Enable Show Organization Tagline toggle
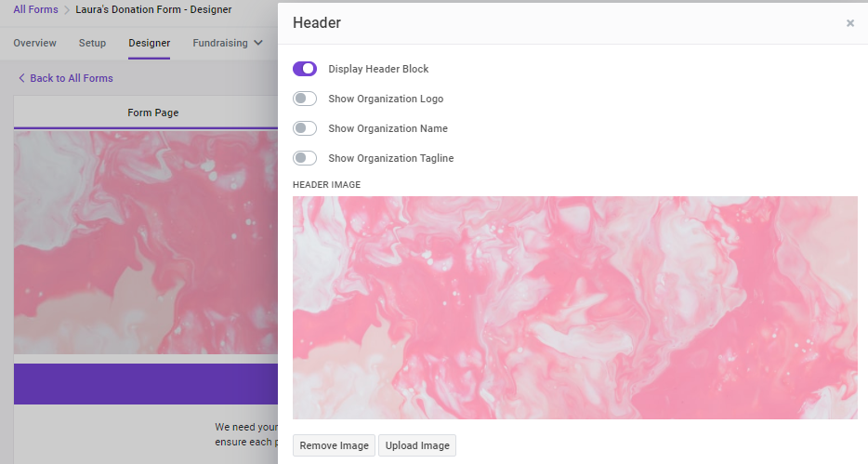Viewport: 868px width, 464px height. point(305,158)
